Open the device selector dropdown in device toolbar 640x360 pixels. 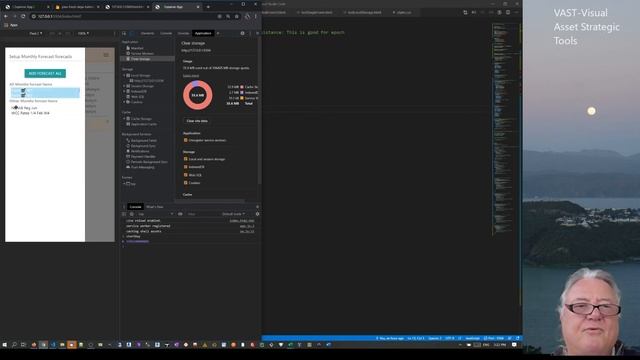pyautogui.click(x=36, y=33)
